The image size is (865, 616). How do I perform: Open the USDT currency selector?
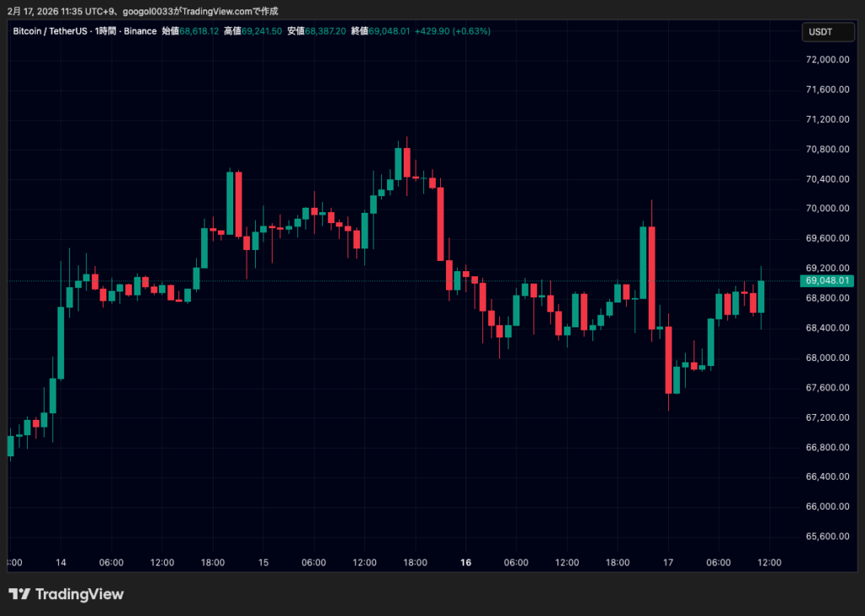[x=820, y=31]
